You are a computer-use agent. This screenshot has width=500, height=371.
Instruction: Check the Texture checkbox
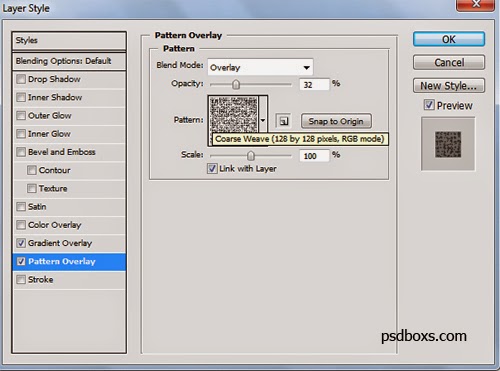[32, 189]
